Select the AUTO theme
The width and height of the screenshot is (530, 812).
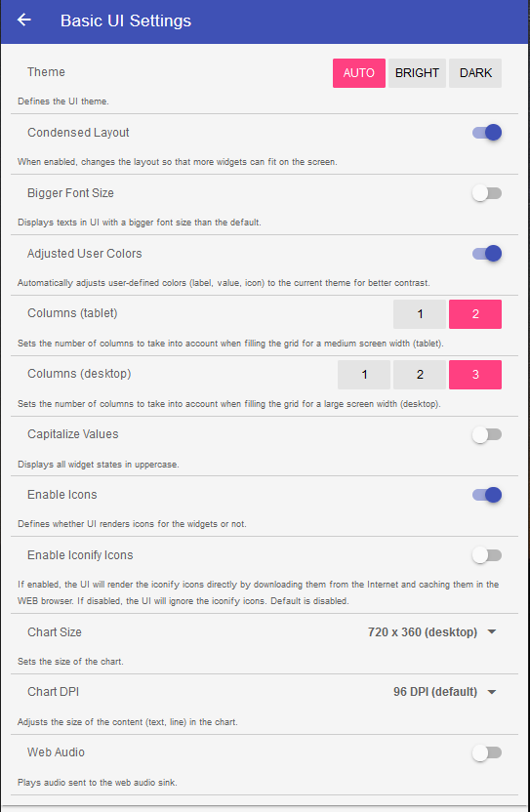(x=358, y=73)
